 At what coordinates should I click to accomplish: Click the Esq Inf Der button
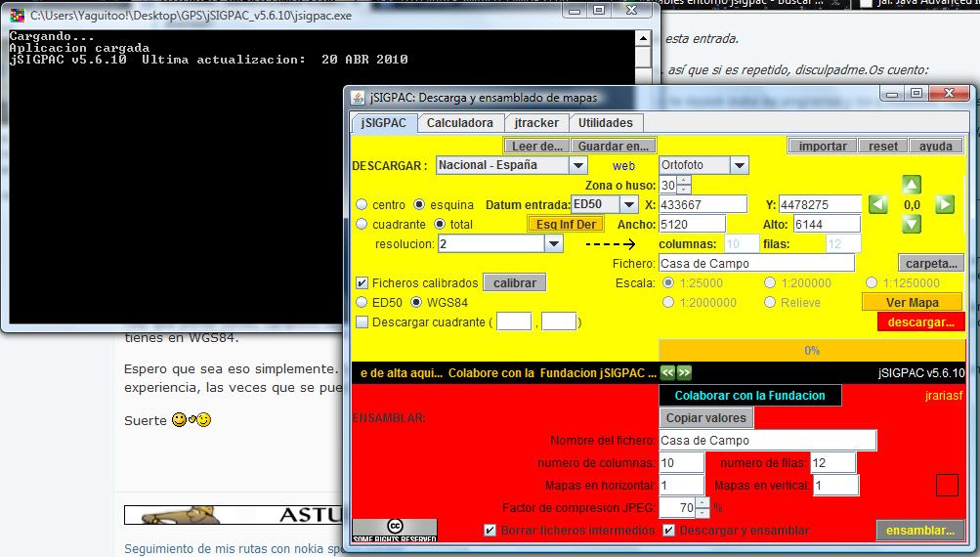[566, 224]
